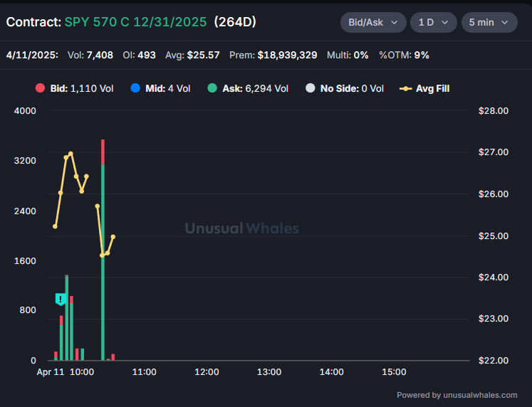Viewport: 532px width, 407px height.
Task: Click the Prem: $18,939,329 value
Action: coord(273,55)
